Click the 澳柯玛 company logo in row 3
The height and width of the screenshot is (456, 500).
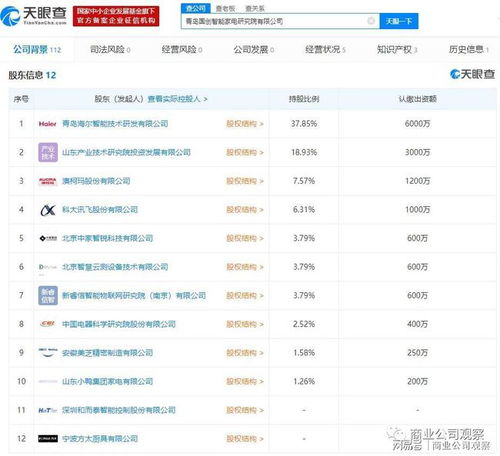(x=48, y=181)
